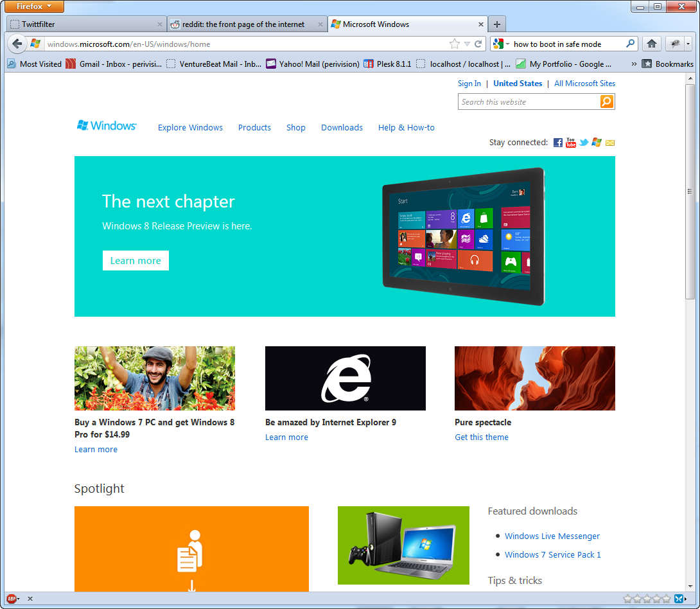Click the email envelope newsletter icon
The image size is (700, 609).
(x=610, y=143)
